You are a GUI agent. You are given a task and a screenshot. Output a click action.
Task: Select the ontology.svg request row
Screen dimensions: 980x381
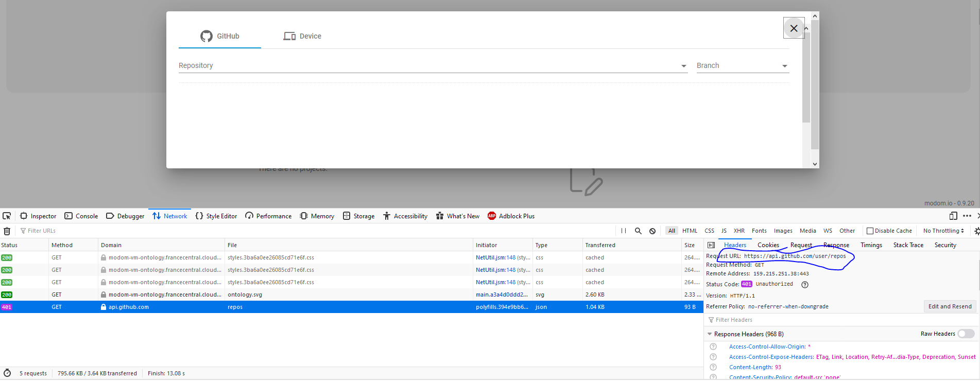click(x=352, y=295)
